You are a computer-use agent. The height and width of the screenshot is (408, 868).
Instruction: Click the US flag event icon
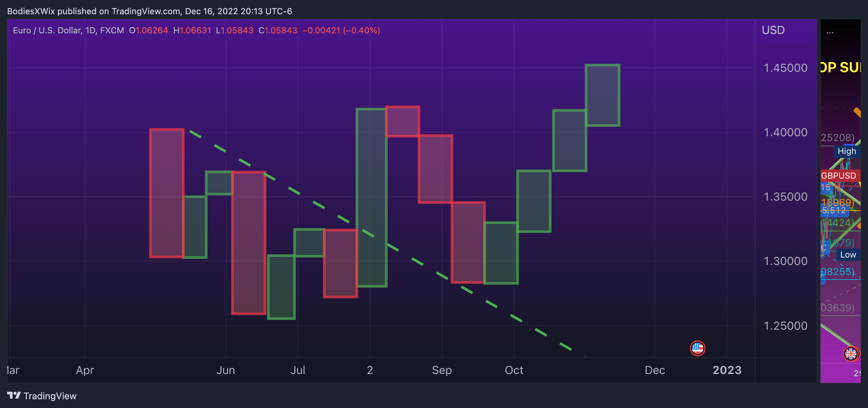pyautogui.click(x=697, y=348)
